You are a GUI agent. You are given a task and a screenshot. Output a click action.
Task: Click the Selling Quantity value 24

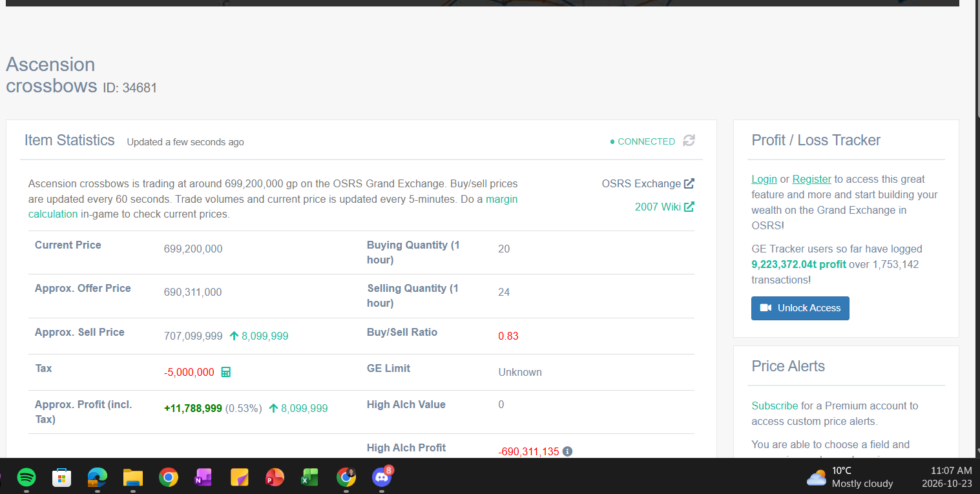pyautogui.click(x=504, y=292)
